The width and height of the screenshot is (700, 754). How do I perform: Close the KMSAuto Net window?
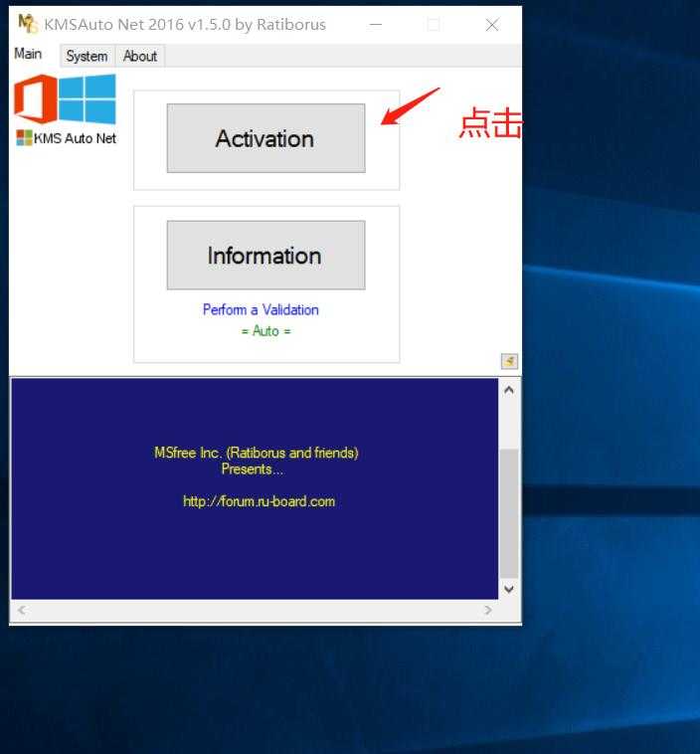[x=492, y=25]
